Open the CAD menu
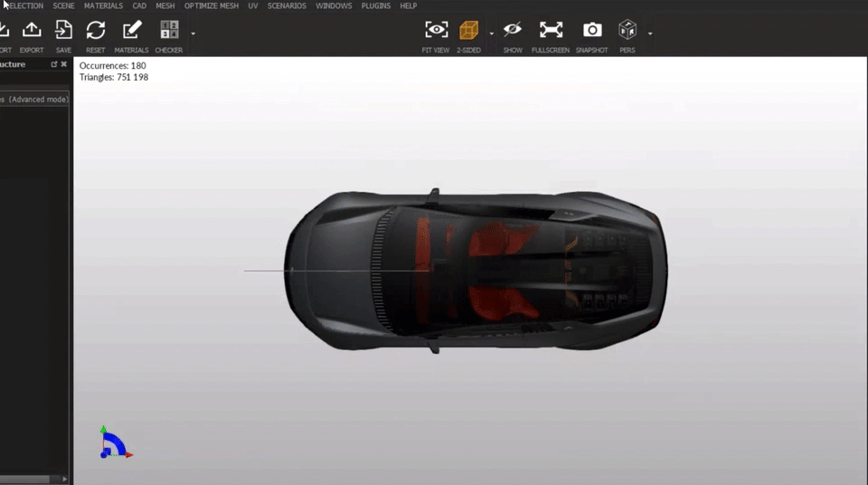This screenshot has width=868, height=485. point(139,5)
